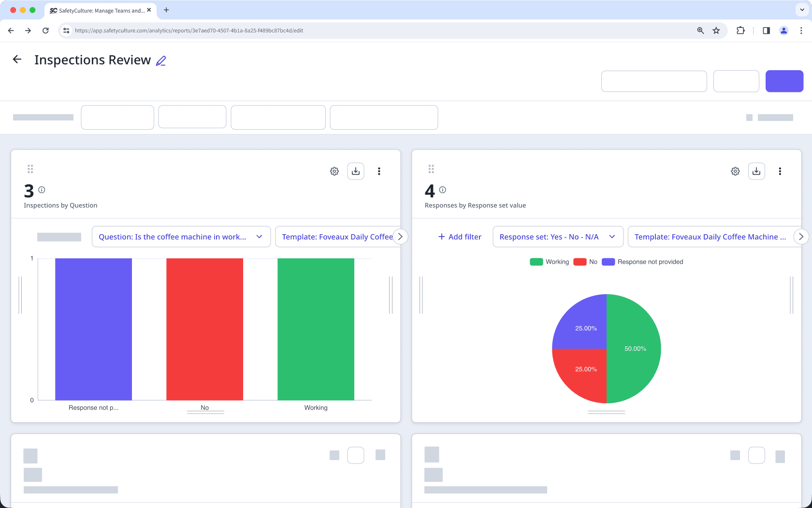Toggle the Working legend item
This screenshot has width=812, height=508.
tap(549, 262)
